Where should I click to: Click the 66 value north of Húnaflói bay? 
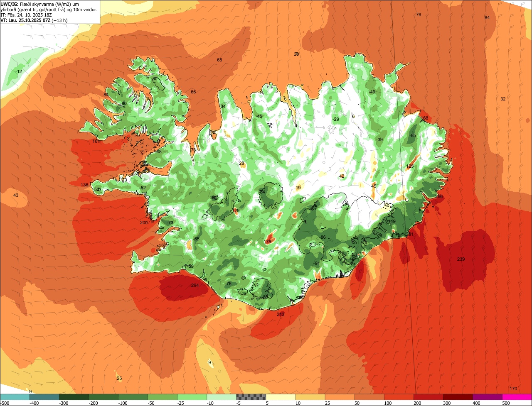coord(193,92)
